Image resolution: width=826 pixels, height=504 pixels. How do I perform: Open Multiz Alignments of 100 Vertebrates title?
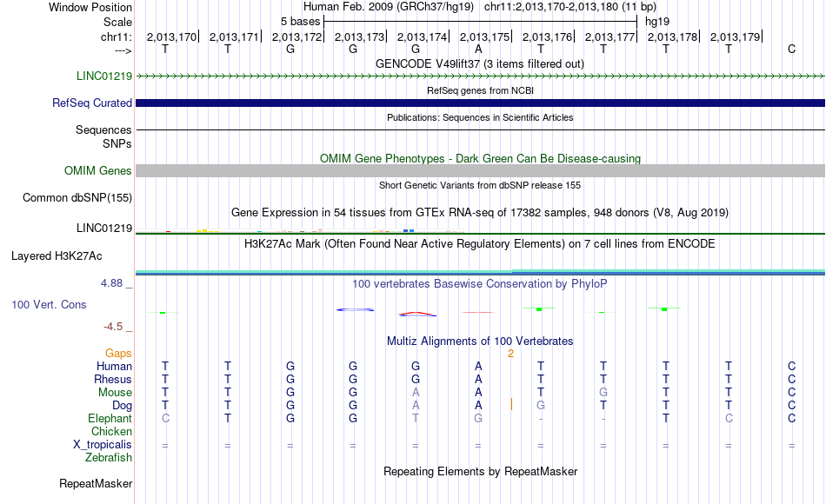pos(480,341)
